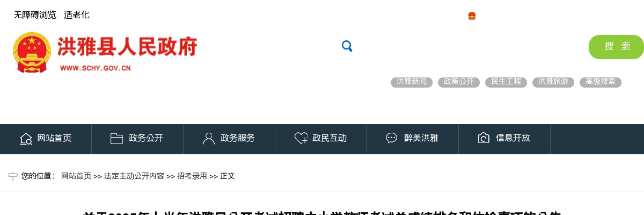Click the person icon beside 政务服务

click(x=208, y=139)
